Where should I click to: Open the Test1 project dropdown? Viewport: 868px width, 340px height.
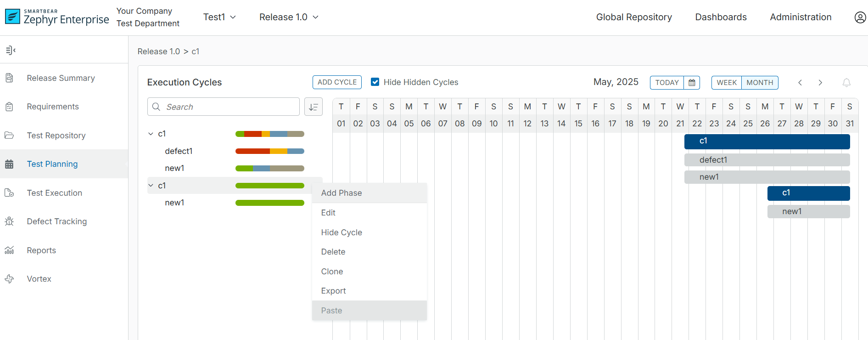tap(219, 17)
